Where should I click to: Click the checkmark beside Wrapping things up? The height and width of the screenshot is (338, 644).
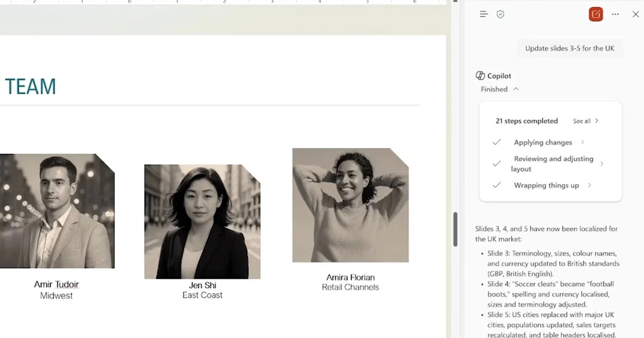(496, 185)
